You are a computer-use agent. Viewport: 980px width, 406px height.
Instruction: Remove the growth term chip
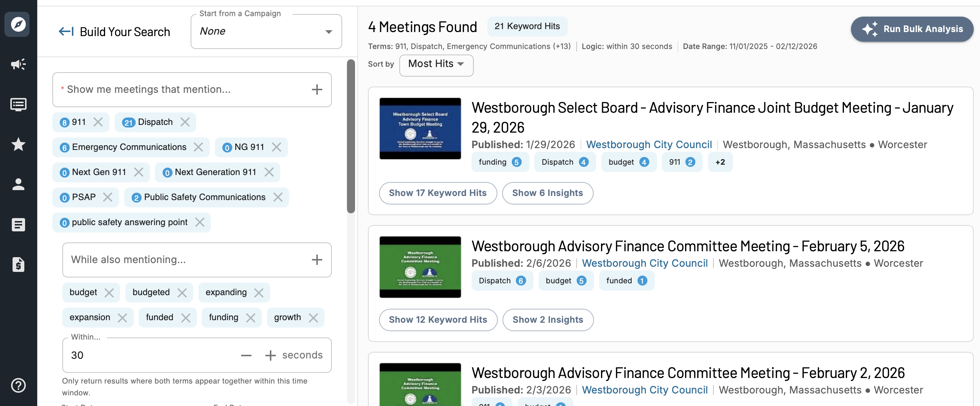point(313,318)
